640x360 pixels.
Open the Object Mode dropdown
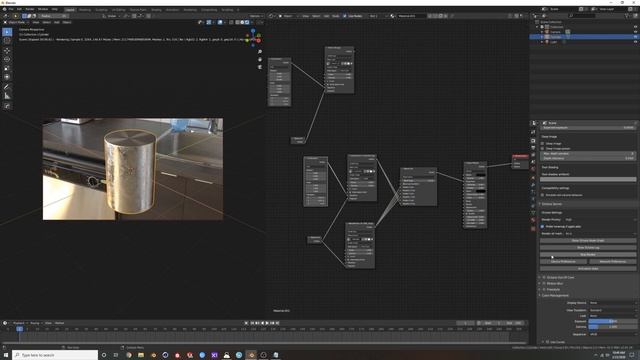(17, 22)
